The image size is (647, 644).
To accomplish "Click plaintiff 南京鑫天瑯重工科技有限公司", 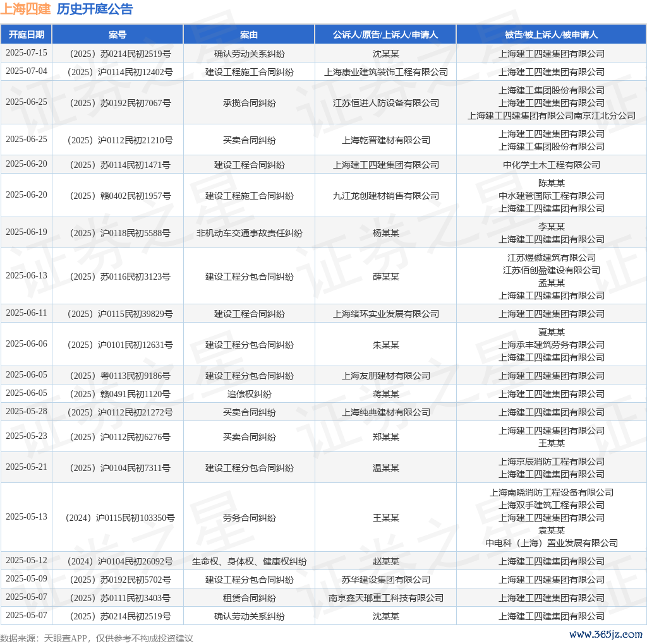I will pyautogui.click(x=386, y=598).
